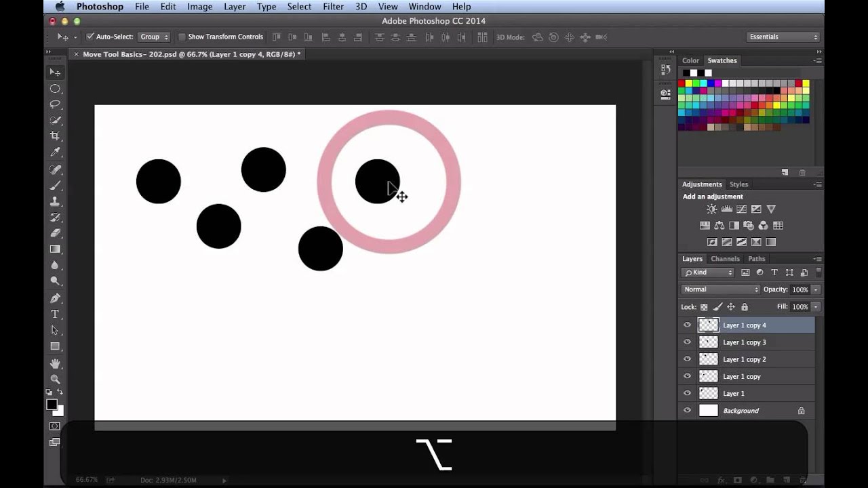Select the Move tool in the toolbox
The width and height of the screenshot is (868, 488).
coord(55,72)
